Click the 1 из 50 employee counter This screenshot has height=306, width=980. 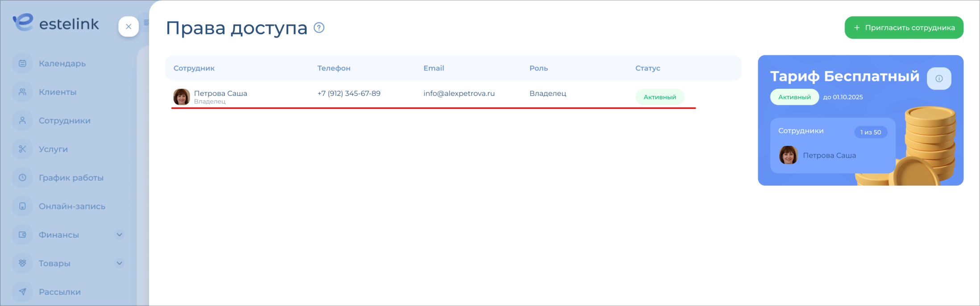point(871,132)
